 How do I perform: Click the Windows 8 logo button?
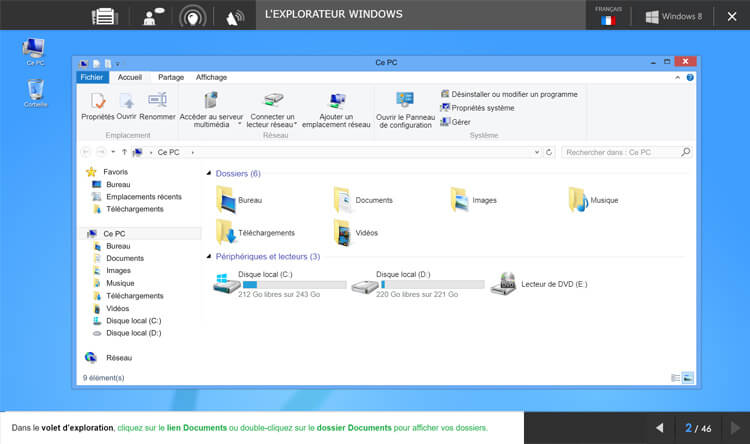point(674,17)
